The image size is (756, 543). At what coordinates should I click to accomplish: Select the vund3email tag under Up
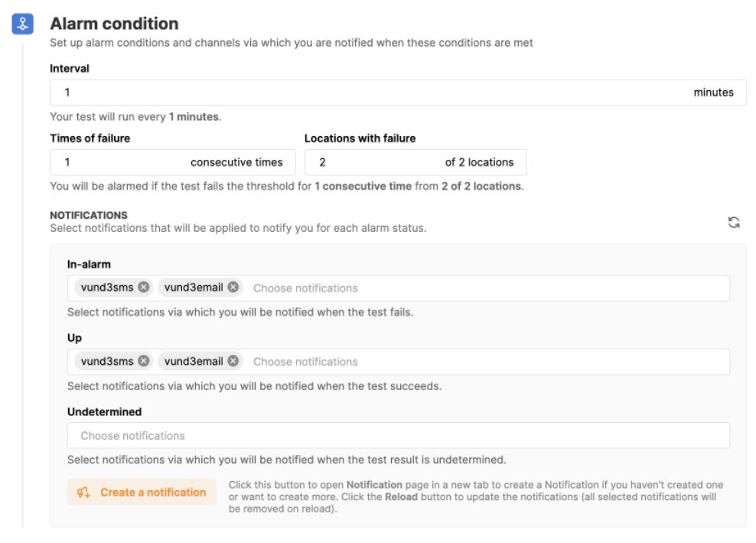click(194, 361)
